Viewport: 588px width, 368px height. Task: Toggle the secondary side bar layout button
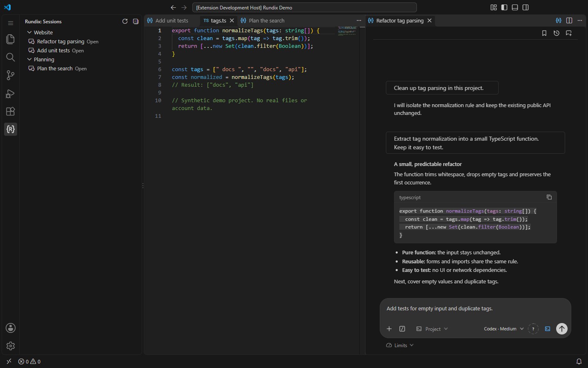[x=526, y=7]
